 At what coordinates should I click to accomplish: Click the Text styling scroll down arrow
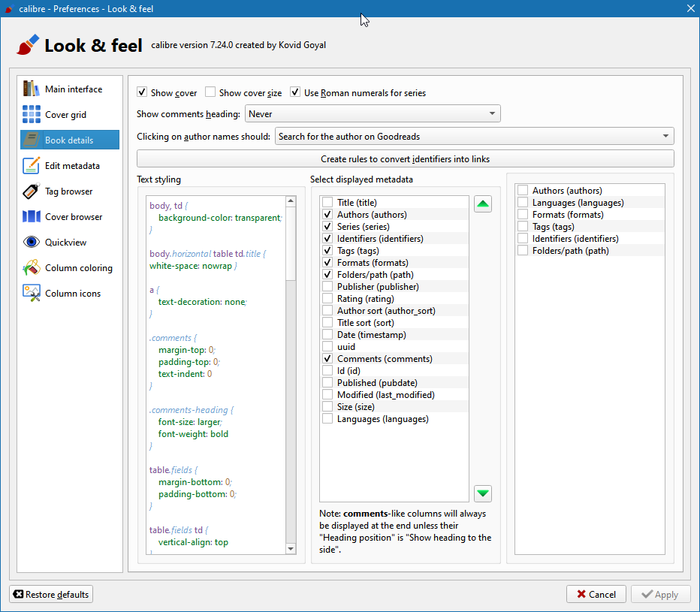click(291, 549)
